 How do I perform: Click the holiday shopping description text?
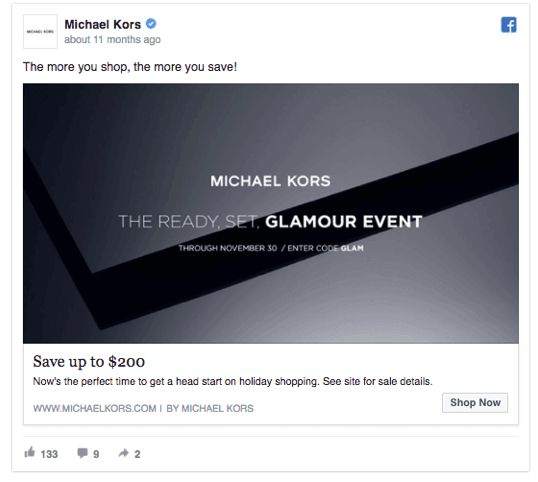233,381
